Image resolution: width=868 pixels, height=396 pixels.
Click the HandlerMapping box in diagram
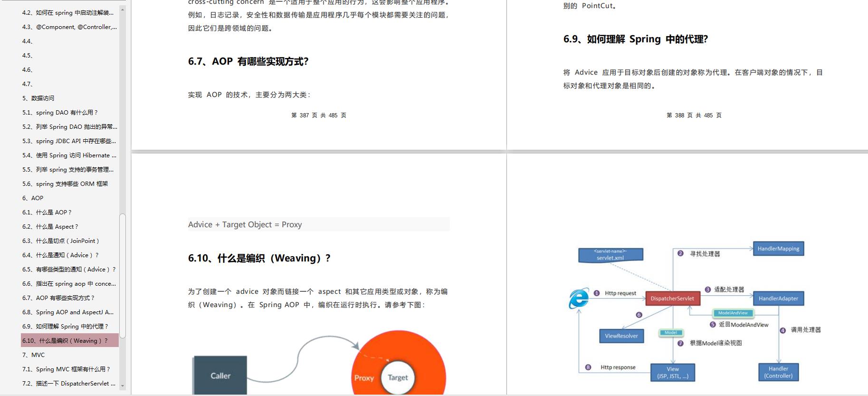pos(778,249)
